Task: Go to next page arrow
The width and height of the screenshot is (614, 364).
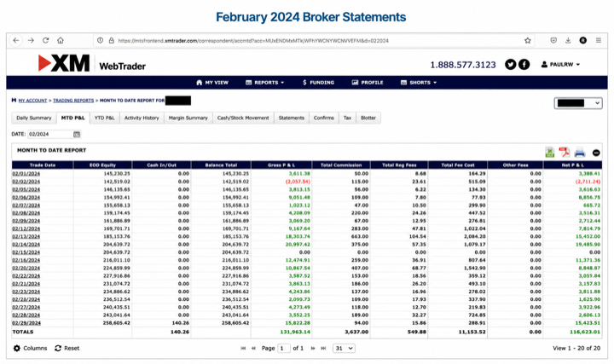Action: pos(313,348)
